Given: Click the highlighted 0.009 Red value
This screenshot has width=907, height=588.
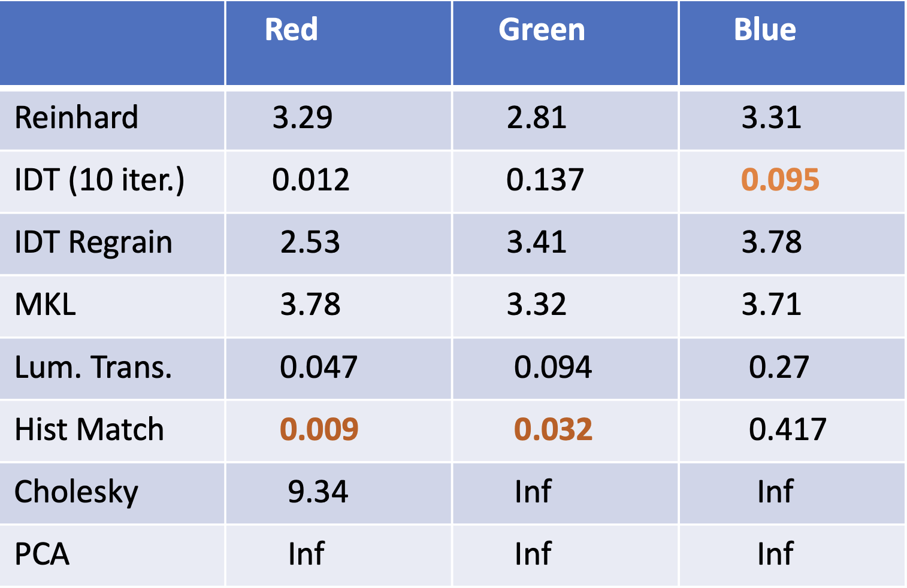Looking at the screenshot, I should click(x=319, y=429).
